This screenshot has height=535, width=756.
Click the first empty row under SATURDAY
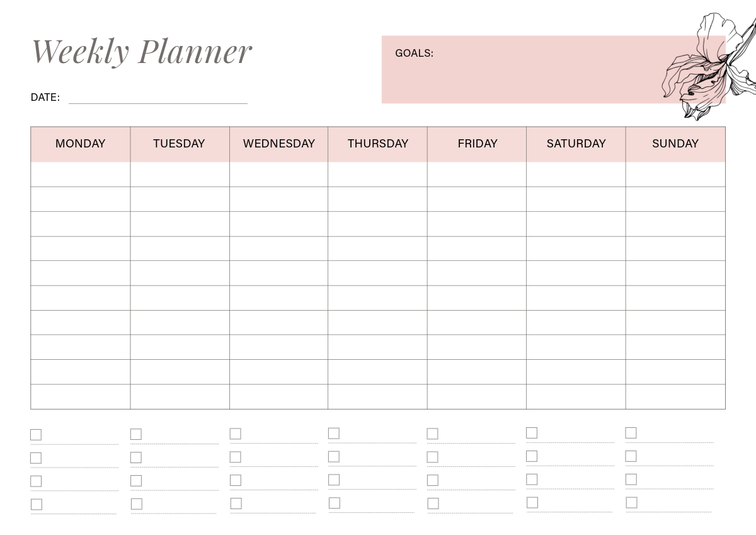tap(576, 175)
